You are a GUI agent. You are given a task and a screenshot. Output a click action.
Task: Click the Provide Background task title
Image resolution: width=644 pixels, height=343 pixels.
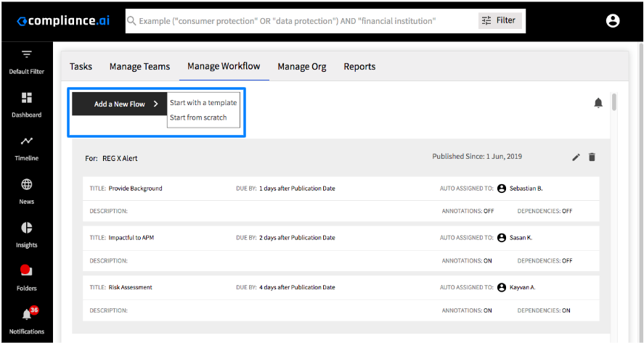tap(136, 189)
